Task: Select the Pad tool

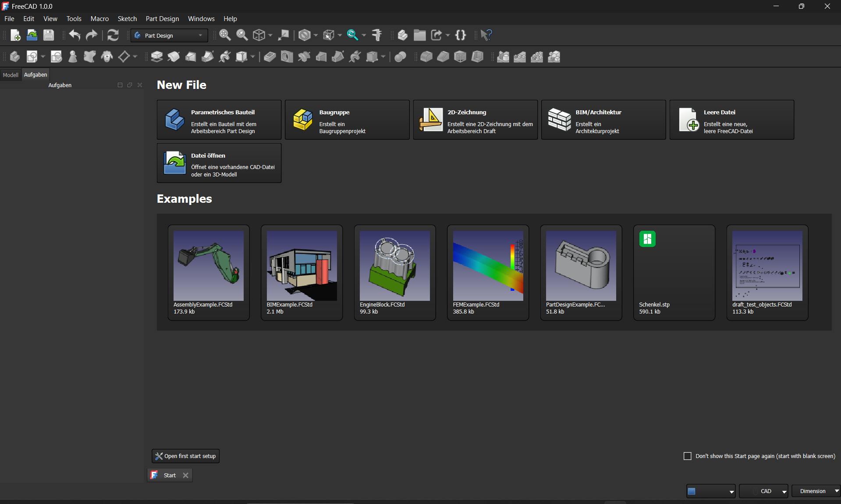Action: coord(156,56)
